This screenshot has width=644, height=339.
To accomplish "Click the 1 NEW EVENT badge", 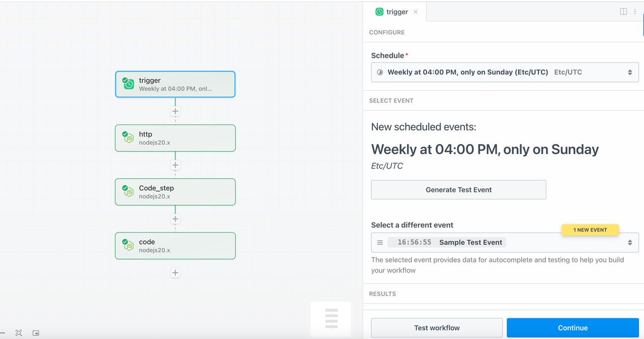I will click(x=590, y=230).
